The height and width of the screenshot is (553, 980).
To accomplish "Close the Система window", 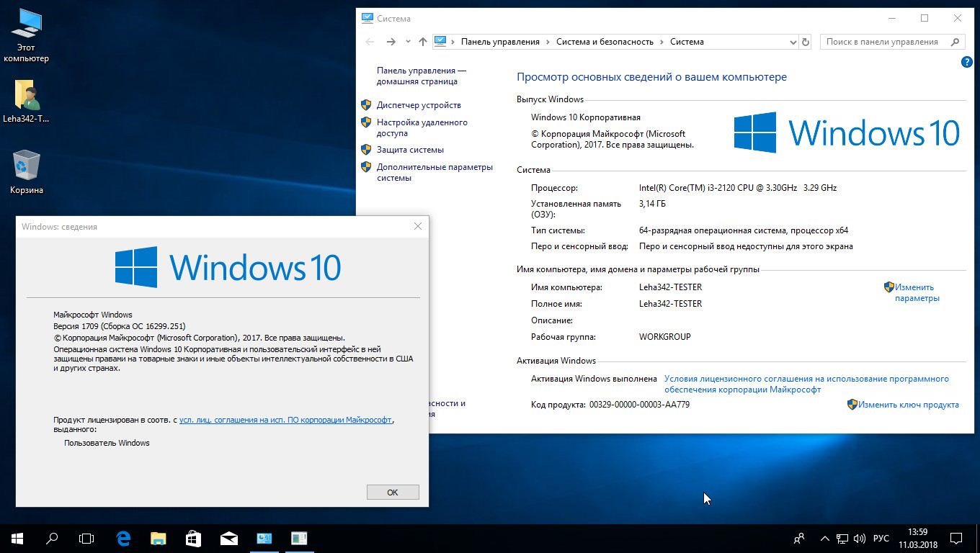I will pos(958,18).
